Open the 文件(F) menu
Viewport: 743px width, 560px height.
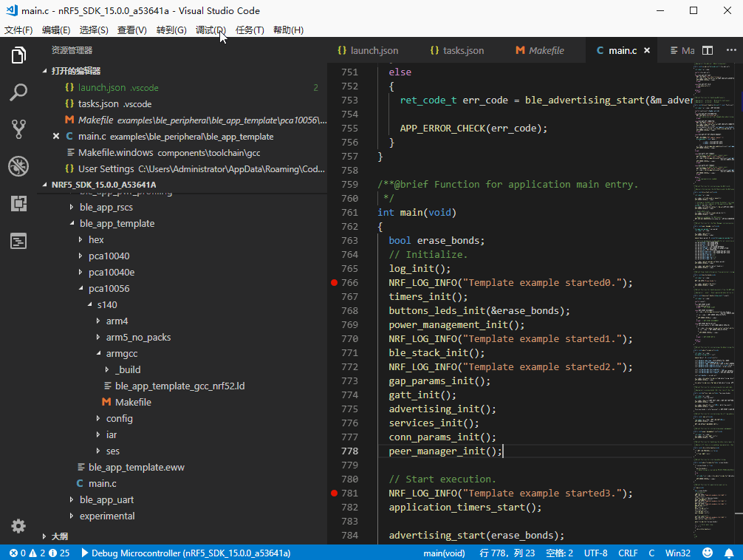pos(18,30)
